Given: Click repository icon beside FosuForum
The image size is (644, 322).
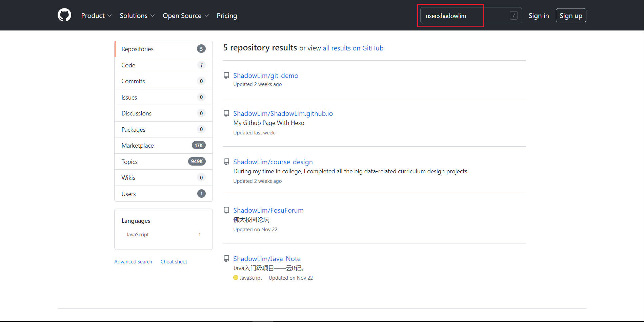Looking at the screenshot, I should point(226,210).
